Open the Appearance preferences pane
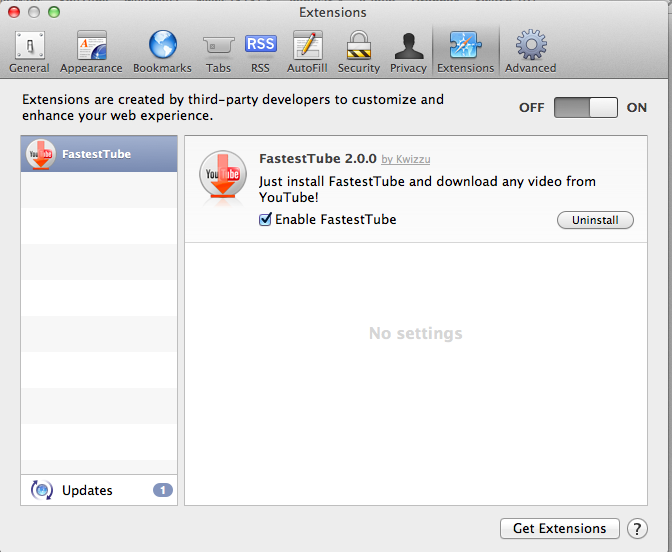This screenshot has width=672, height=552. click(91, 52)
